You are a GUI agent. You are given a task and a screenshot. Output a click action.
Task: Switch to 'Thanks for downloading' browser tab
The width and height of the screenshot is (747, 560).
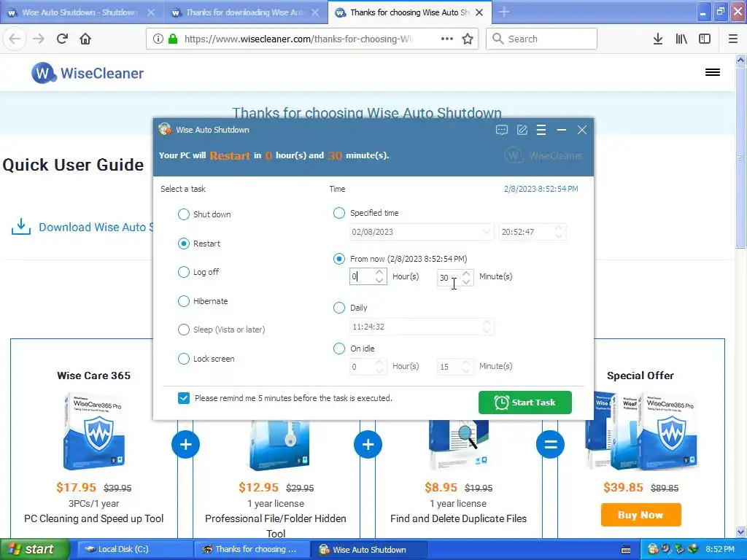pos(246,12)
